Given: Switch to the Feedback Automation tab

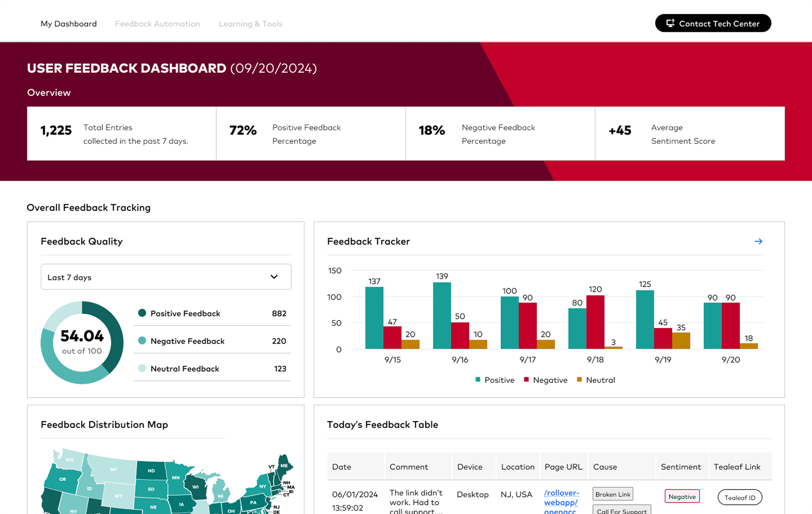Looking at the screenshot, I should (x=157, y=24).
